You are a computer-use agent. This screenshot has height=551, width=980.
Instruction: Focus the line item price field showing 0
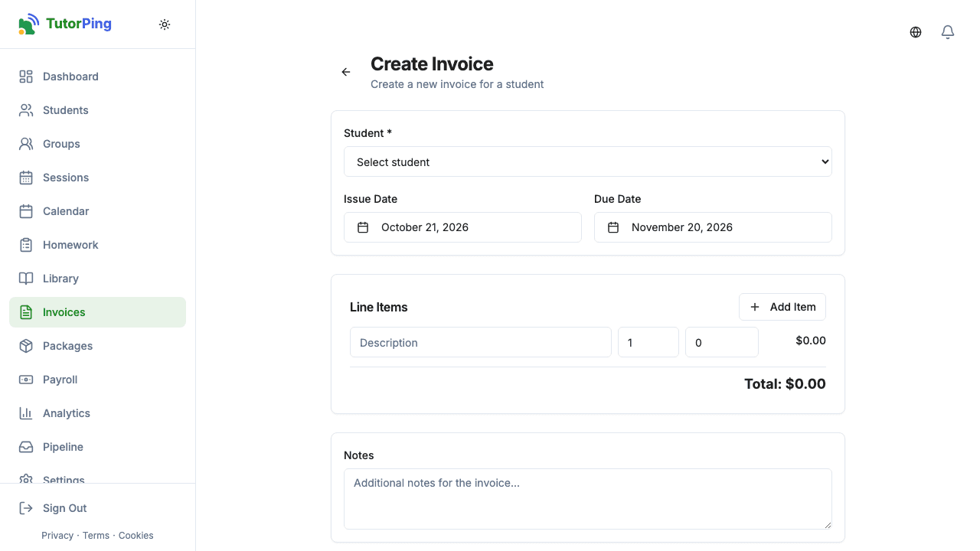tap(722, 342)
